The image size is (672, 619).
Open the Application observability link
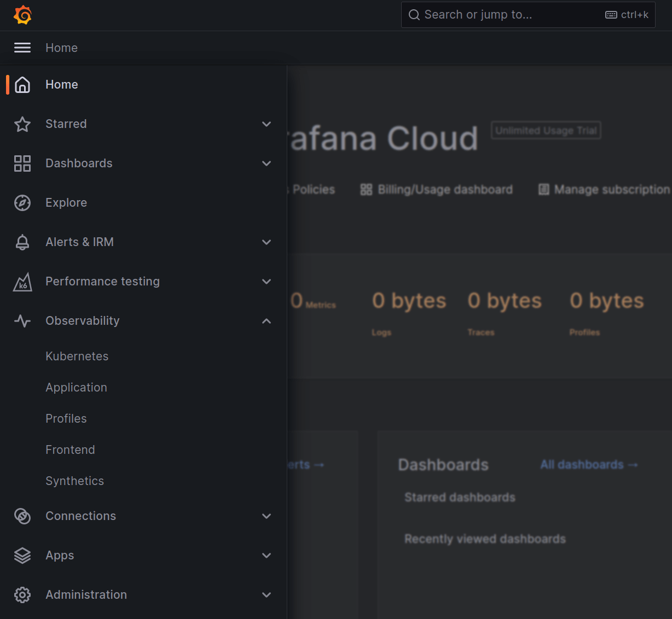77,388
